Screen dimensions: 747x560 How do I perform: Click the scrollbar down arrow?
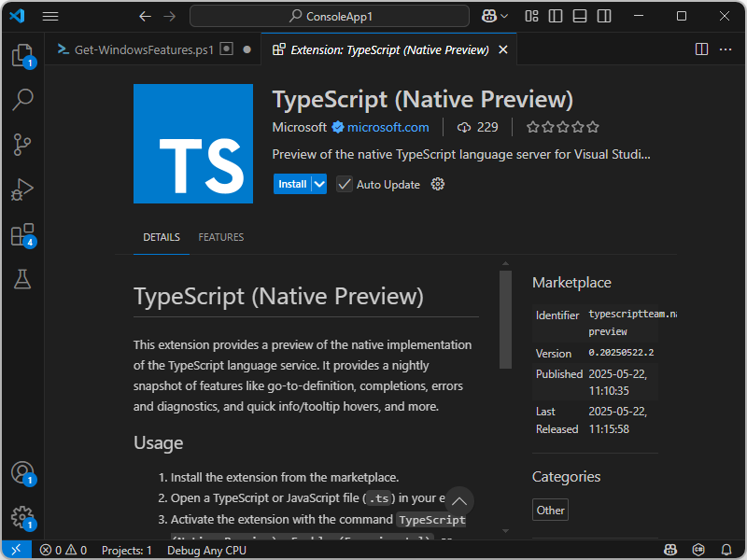[x=505, y=531]
